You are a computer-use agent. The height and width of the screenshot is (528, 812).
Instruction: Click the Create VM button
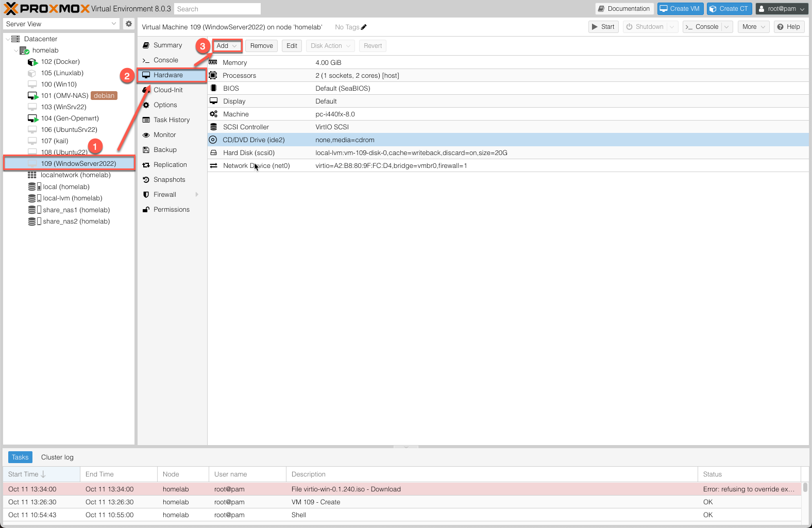(680, 9)
